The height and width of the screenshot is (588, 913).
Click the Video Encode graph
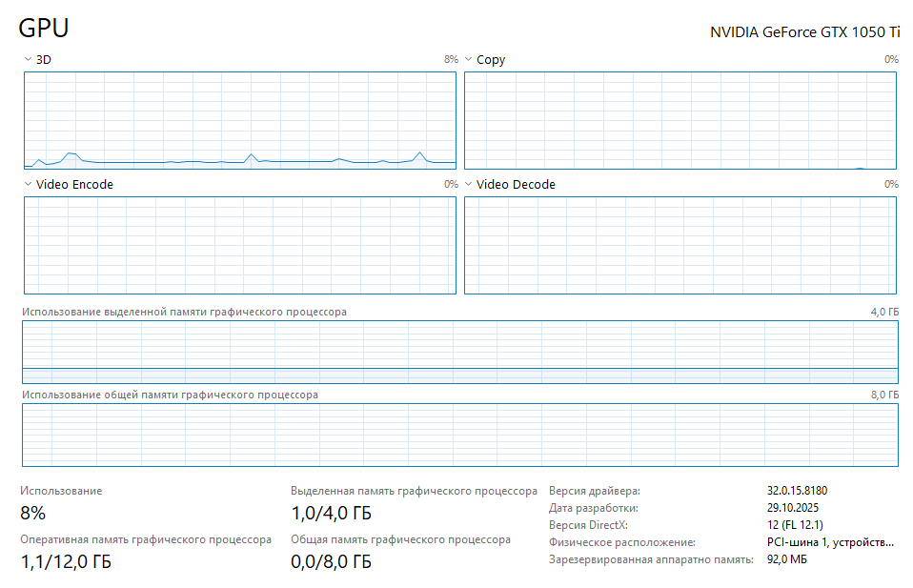pos(240,245)
